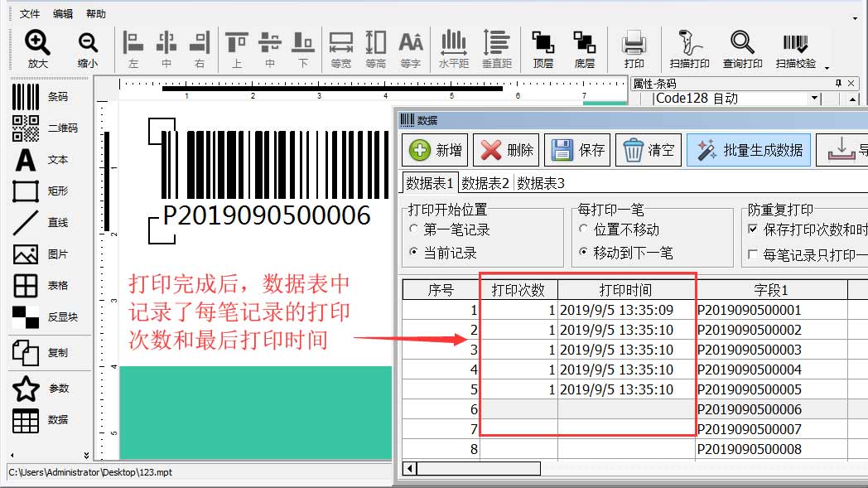Select the 第一笔记录 radio option
The height and width of the screenshot is (488, 868).
(415, 230)
